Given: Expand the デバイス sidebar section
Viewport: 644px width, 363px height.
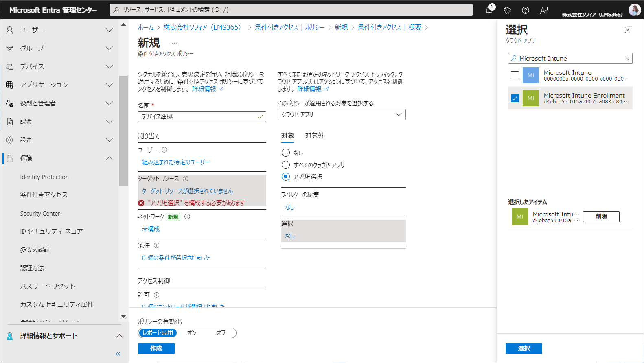Looking at the screenshot, I should coord(109,67).
